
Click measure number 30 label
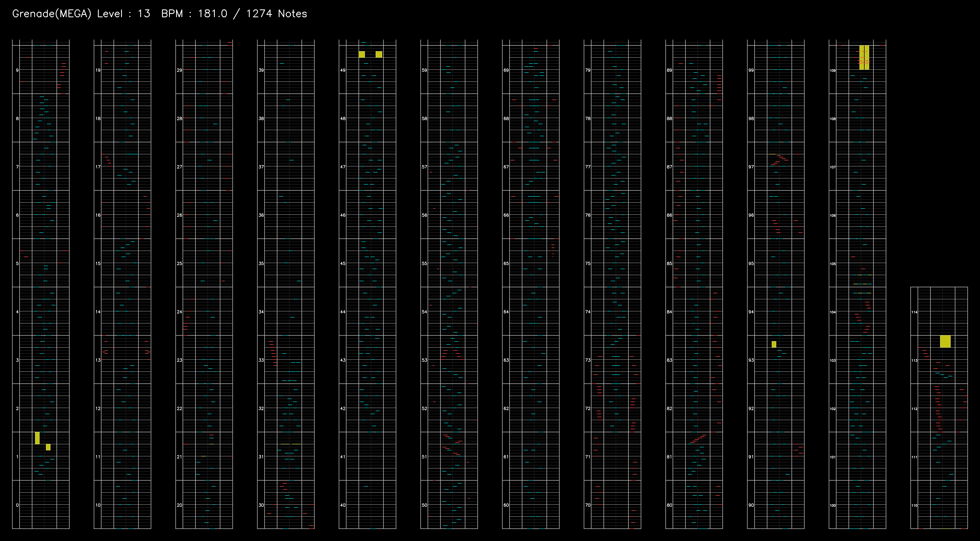[x=261, y=505]
